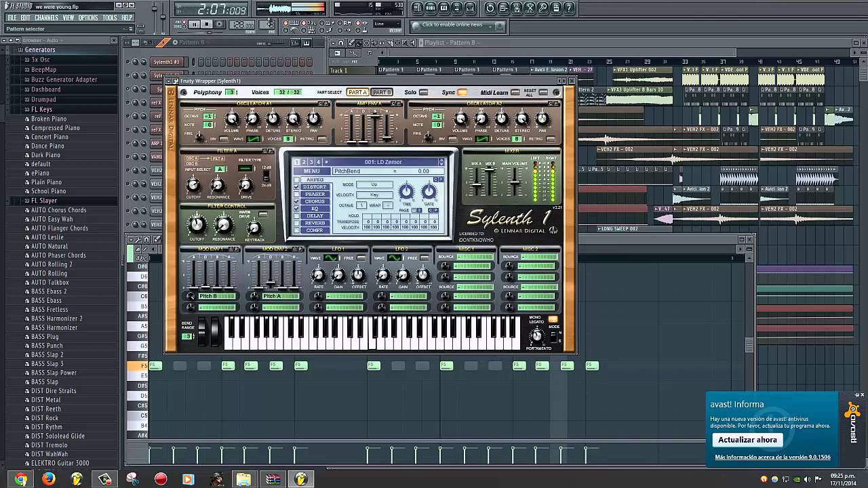Open the OPTIONS menu

pyautogui.click(x=88, y=18)
